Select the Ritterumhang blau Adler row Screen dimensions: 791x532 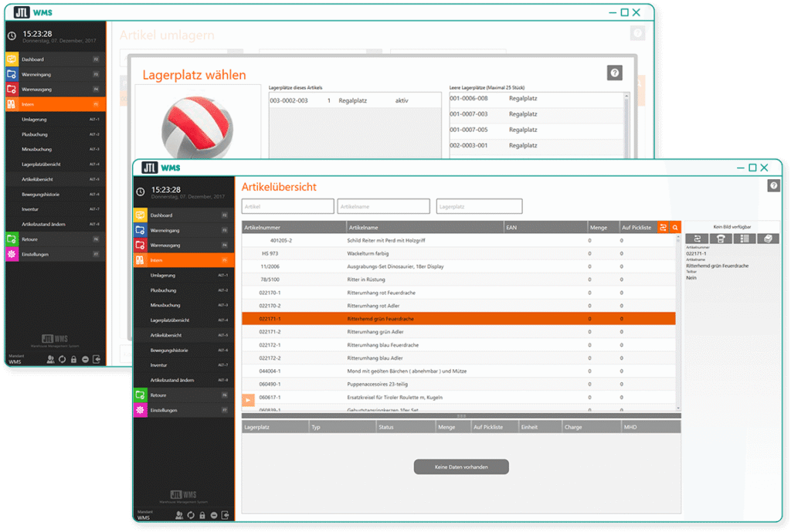tap(458, 358)
